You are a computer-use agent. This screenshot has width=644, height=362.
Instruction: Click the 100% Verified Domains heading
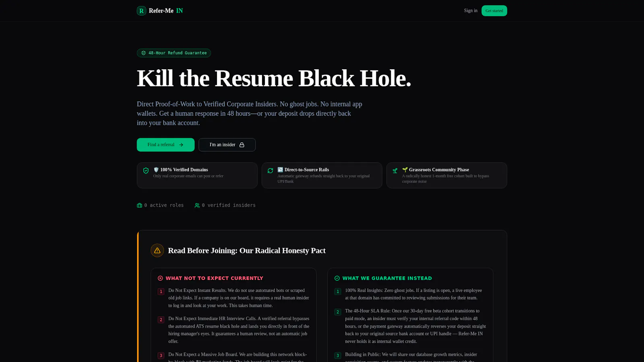pyautogui.click(x=181, y=170)
